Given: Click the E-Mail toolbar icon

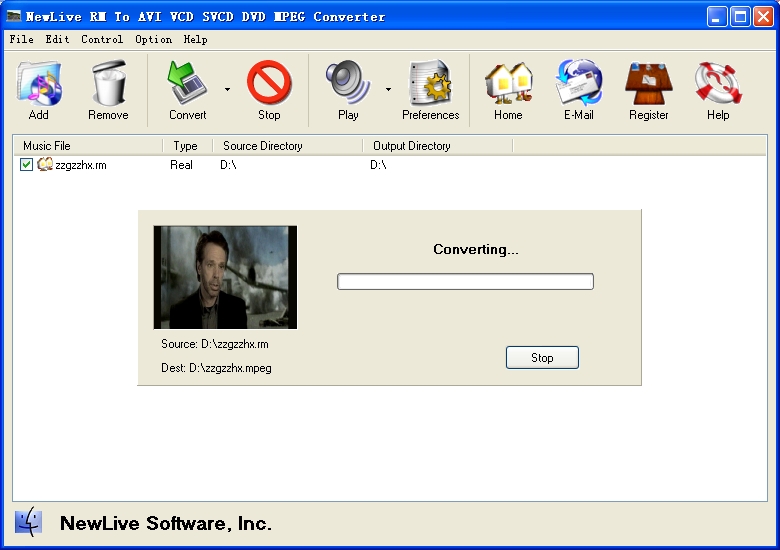Looking at the screenshot, I should pos(579,83).
